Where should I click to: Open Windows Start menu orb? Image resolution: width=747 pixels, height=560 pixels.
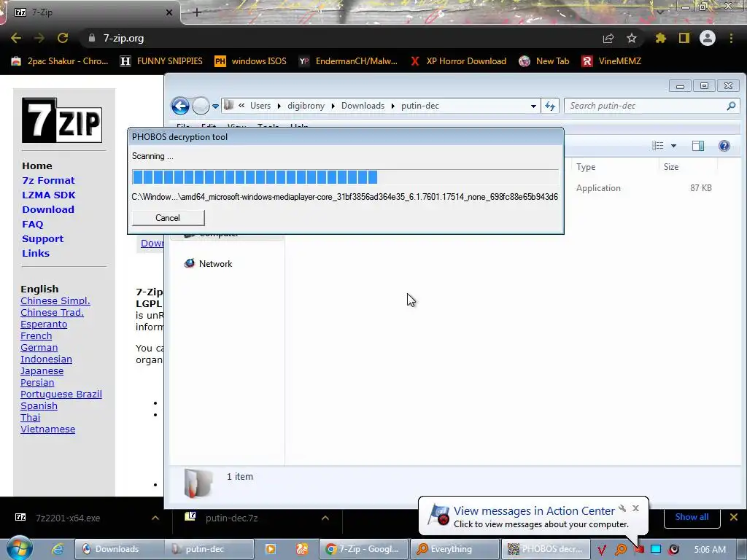(19, 548)
